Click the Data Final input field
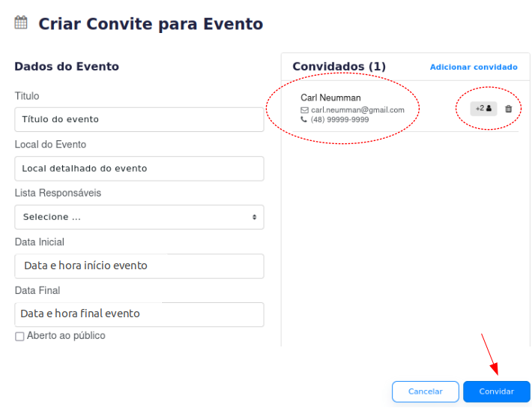532x417 pixels. [x=139, y=314]
